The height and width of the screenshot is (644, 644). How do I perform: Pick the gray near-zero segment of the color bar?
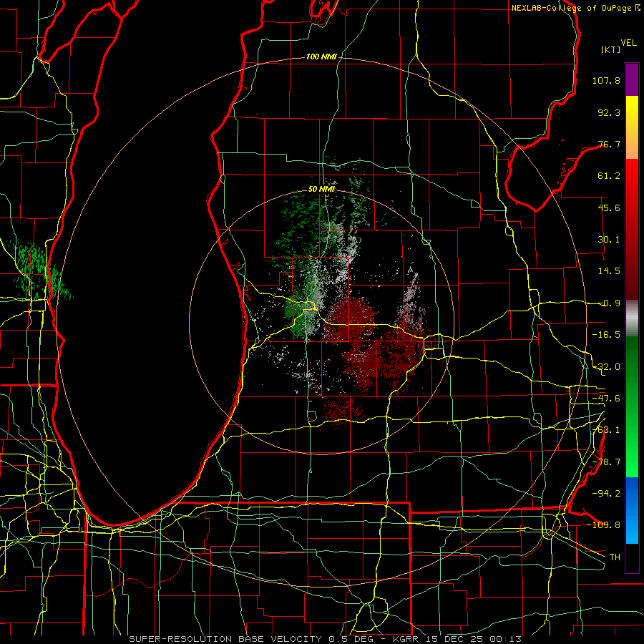point(632,318)
